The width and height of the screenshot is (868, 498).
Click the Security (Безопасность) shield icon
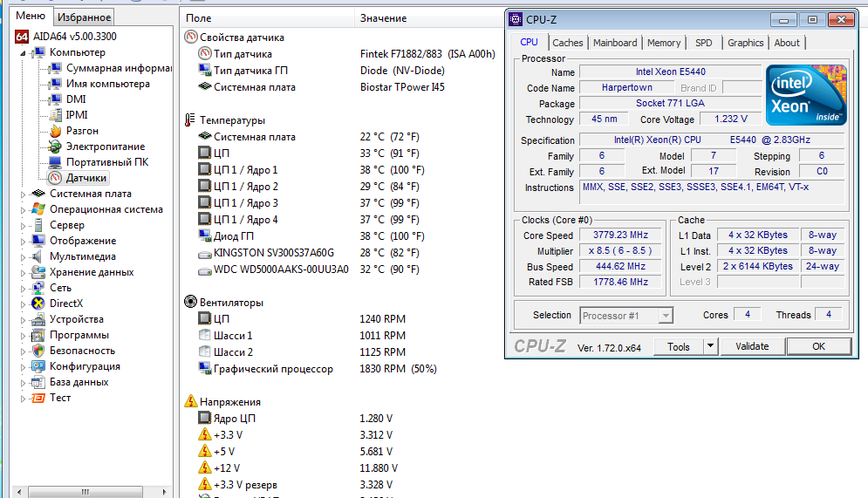point(38,351)
